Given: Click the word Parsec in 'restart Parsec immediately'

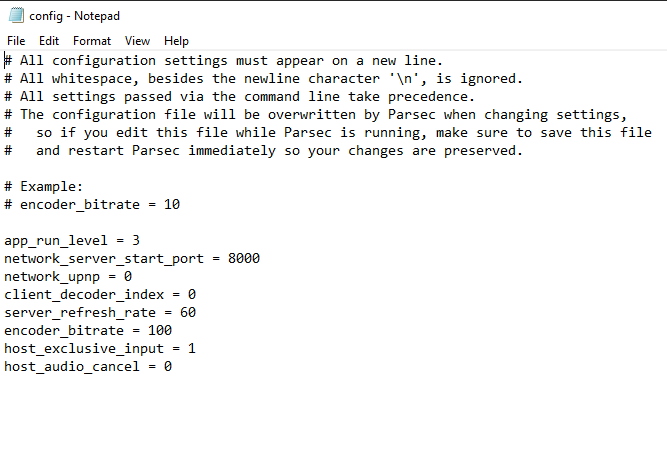Looking at the screenshot, I should [156, 151].
